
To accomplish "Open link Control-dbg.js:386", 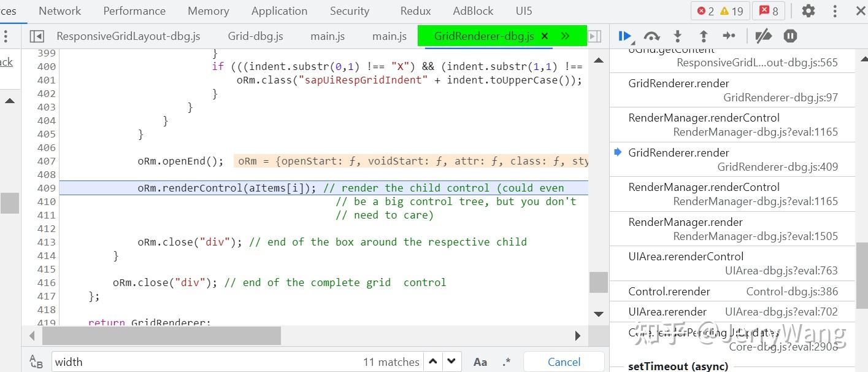I will 792,292.
